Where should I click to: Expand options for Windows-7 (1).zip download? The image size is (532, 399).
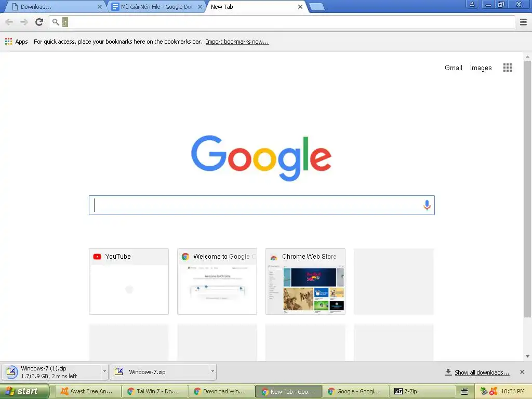(104, 371)
